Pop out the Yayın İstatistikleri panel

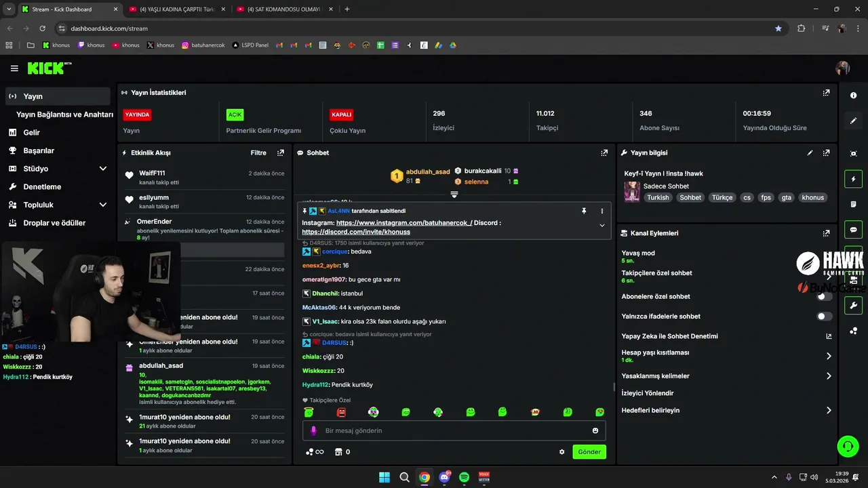point(826,93)
